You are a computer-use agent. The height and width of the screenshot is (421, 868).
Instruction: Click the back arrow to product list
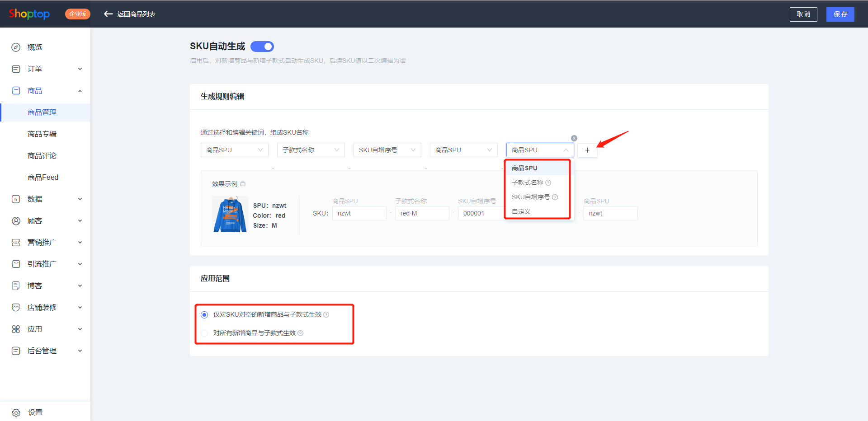(x=108, y=14)
